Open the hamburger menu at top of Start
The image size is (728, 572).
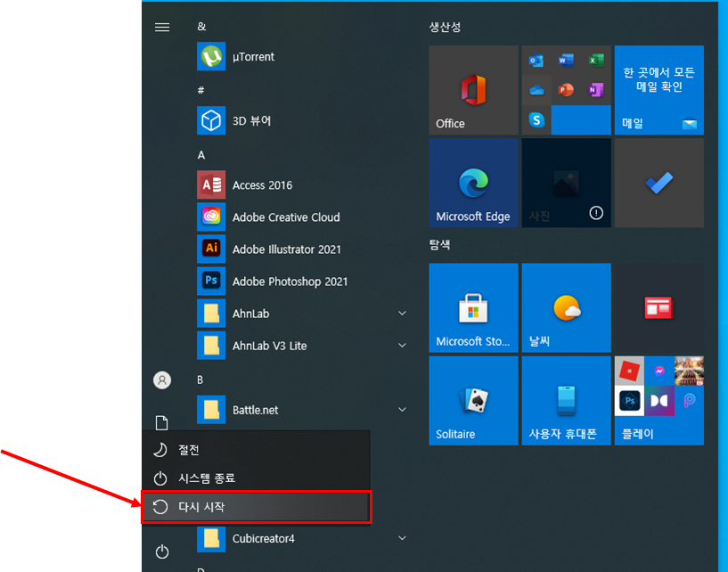coord(162,28)
